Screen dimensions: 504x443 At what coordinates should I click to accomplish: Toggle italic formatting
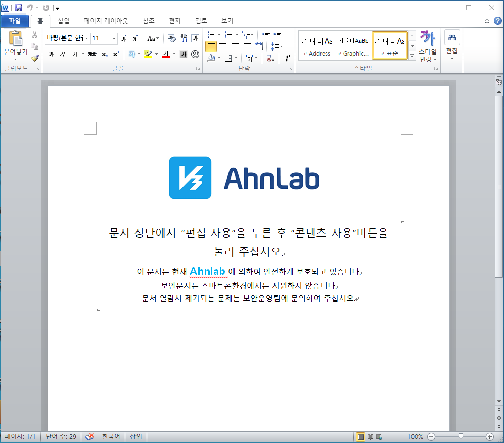[x=62, y=54]
